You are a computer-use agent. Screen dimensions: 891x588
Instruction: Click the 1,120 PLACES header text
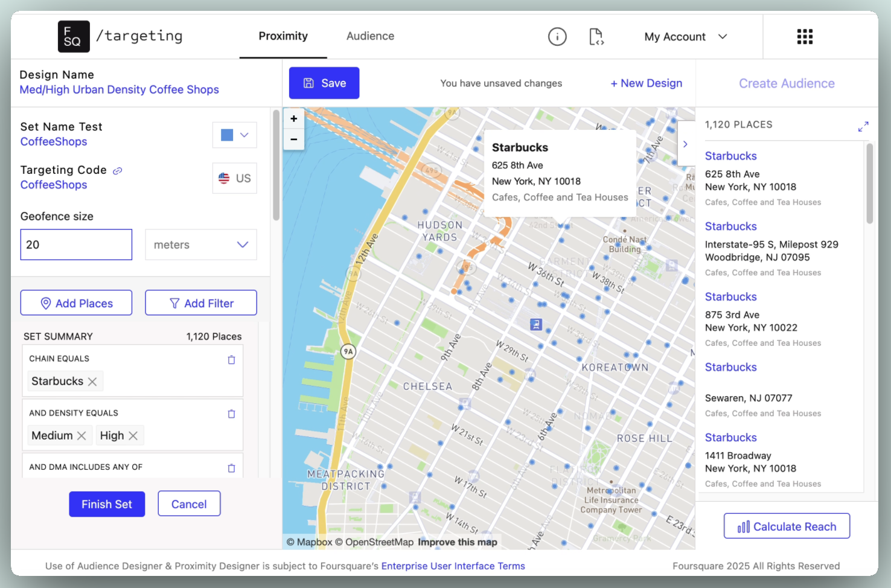coord(738,125)
